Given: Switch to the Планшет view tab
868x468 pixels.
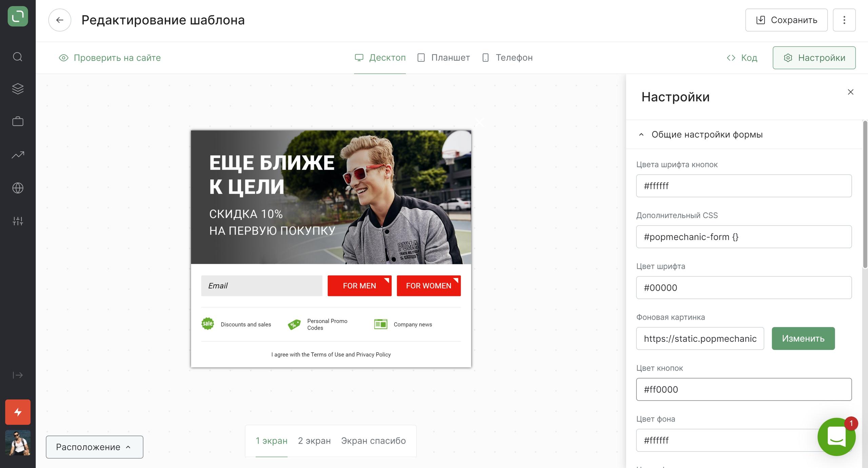Looking at the screenshot, I should [x=443, y=58].
